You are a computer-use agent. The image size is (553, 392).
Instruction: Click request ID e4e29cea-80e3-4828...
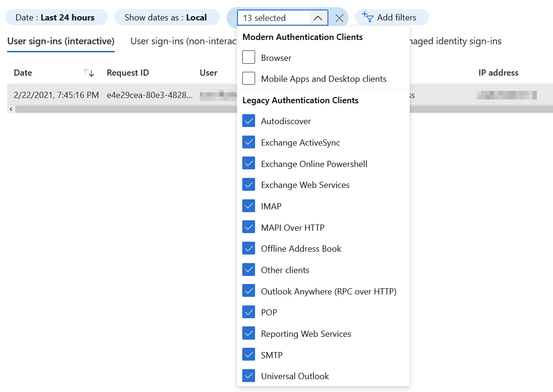[x=150, y=95]
